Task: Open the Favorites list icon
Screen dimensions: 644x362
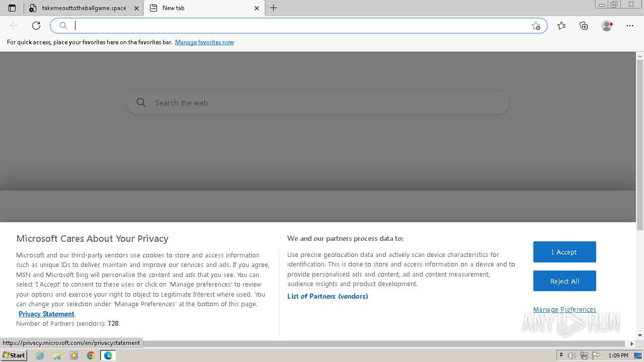Action: [x=561, y=26]
